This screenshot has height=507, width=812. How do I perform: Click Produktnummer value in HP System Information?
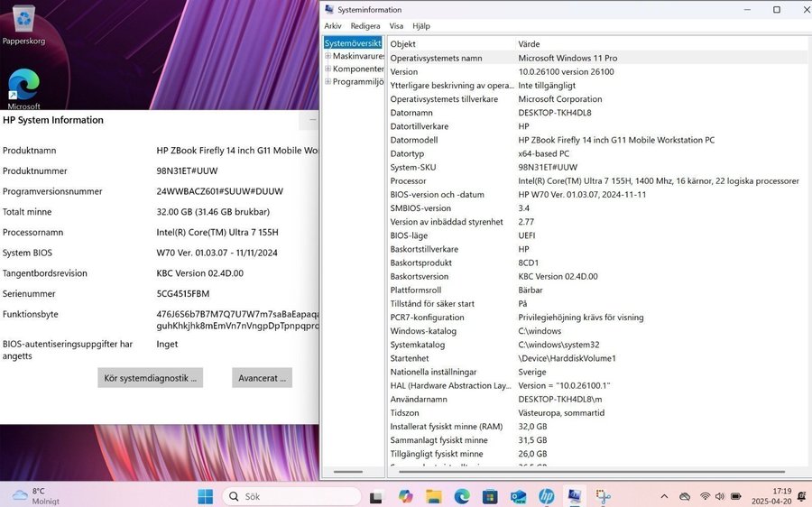click(x=187, y=171)
